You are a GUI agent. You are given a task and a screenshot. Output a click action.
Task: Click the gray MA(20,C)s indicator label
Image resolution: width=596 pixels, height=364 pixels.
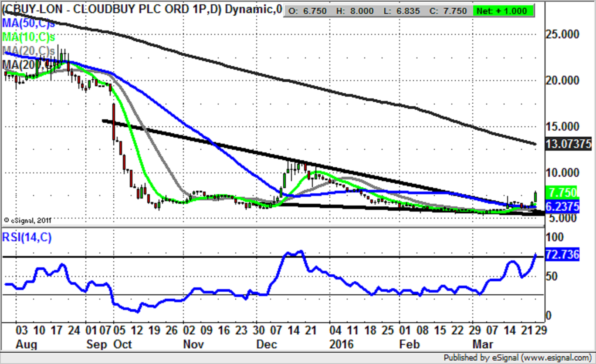pyautogui.click(x=29, y=51)
